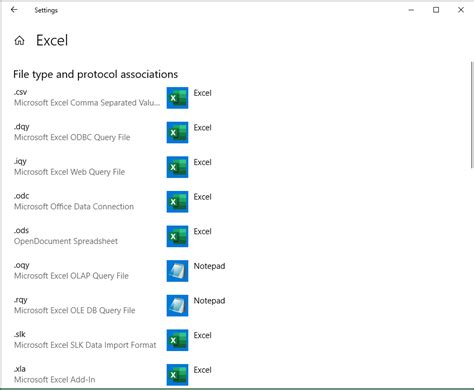Maximize the Settings window
Viewport: 474px width, 390px height.
click(436, 10)
